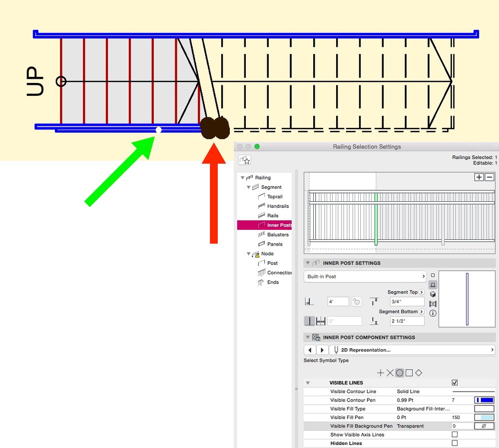499x448 pixels.
Task: Select Handrails in the railing tree
Action: pos(278,206)
